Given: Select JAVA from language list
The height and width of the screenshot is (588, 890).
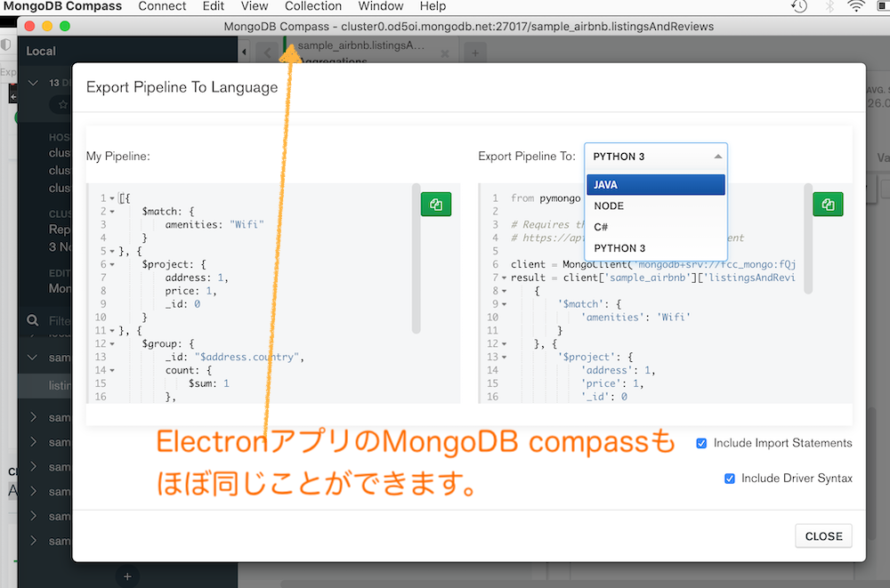Looking at the screenshot, I should pos(656,184).
